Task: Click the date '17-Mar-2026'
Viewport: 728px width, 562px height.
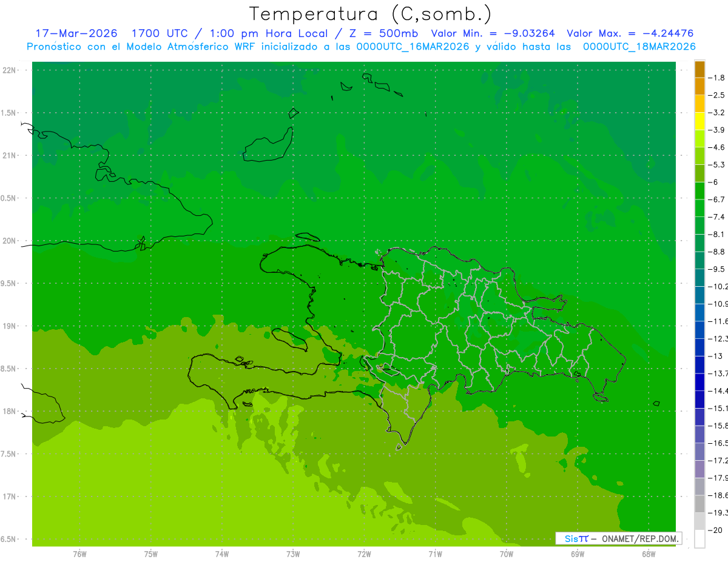Action: tap(76, 33)
